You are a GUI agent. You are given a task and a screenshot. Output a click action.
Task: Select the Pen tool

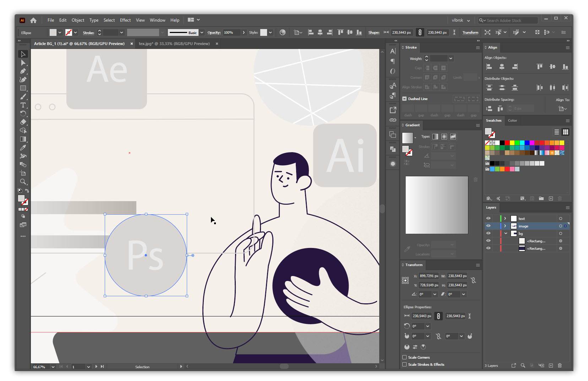pyautogui.click(x=23, y=71)
